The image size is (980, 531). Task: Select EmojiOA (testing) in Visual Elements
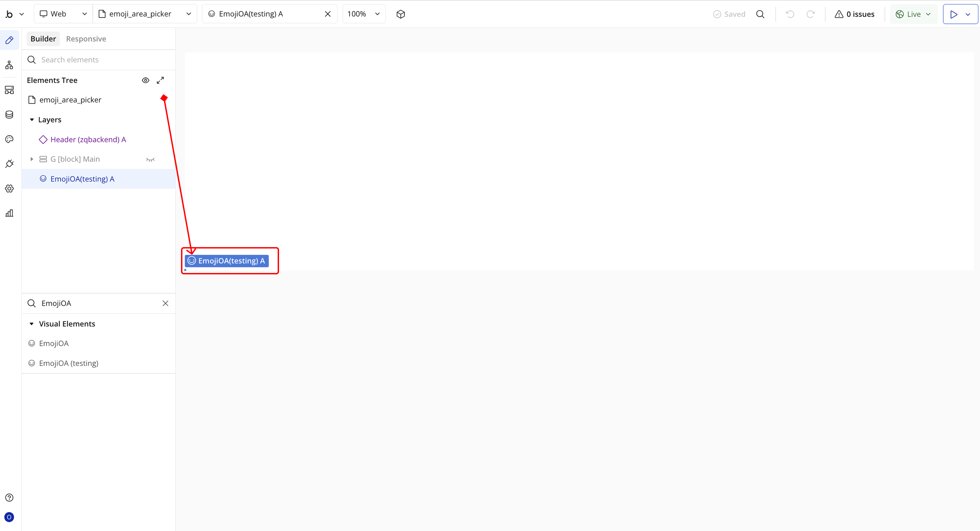68,363
